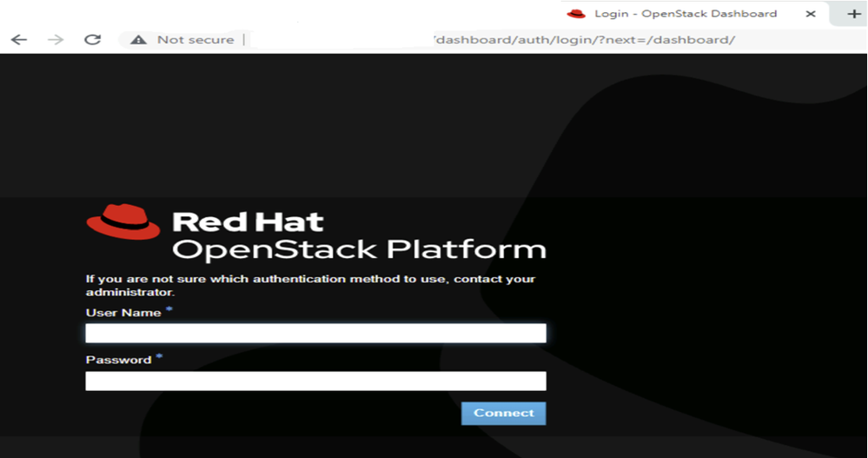Image resolution: width=868 pixels, height=458 pixels.
Task: Click the Red Hat wordmark text
Action: tap(248, 222)
